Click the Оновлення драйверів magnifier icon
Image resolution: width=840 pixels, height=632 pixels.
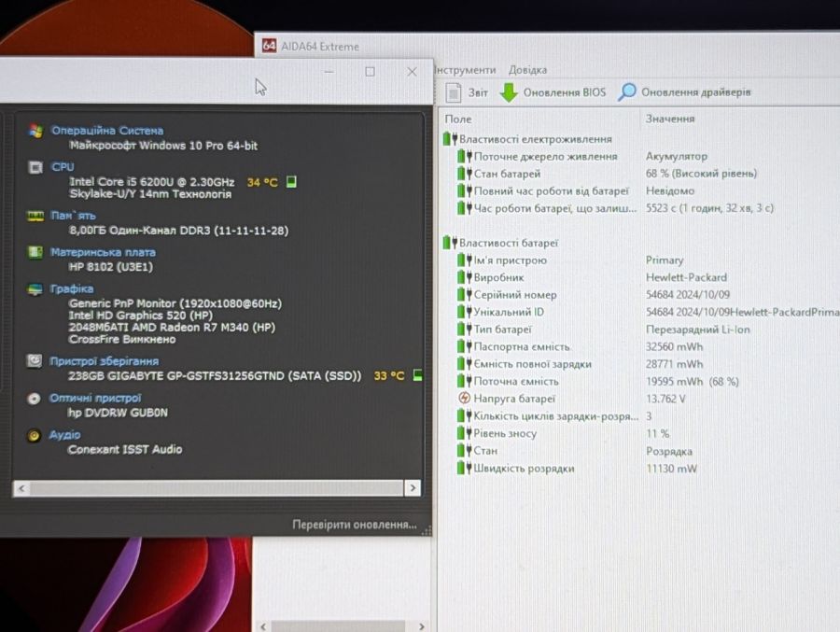point(626,91)
